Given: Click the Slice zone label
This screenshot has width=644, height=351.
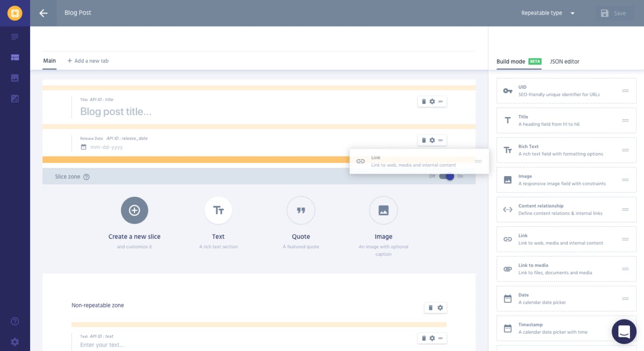Looking at the screenshot, I should pos(68,177).
